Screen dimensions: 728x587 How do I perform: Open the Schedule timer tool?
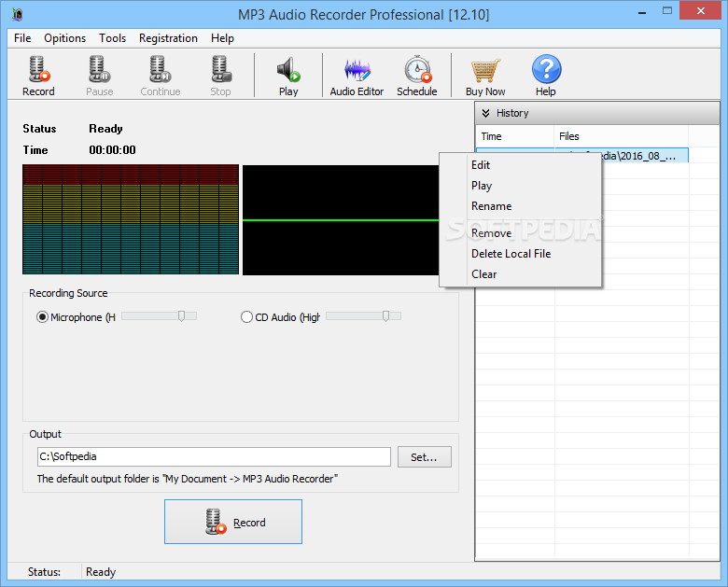coord(417,76)
